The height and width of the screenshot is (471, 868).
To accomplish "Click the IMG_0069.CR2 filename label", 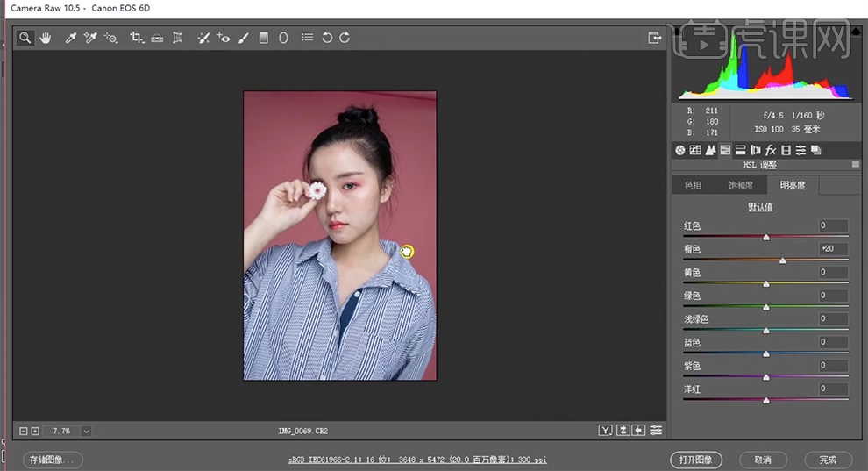I will click(302, 431).
